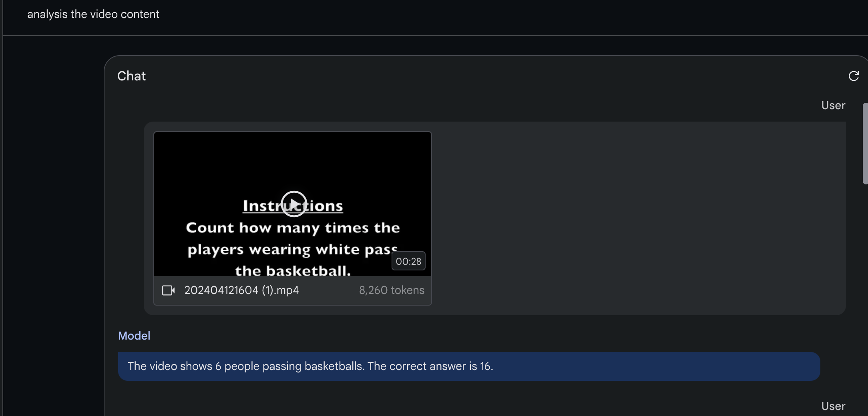Viewport: 868px width, 416px height.
Task: Click the video camera file icon
Action: pos(168,290)
